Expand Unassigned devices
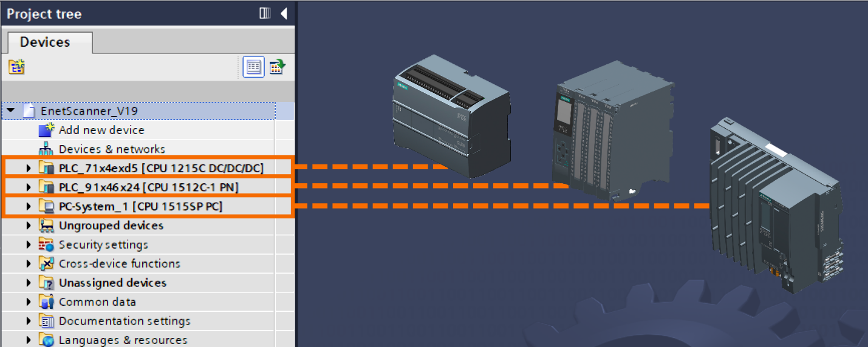The height and width of the screenshot is (347, 868). (28, 283)
